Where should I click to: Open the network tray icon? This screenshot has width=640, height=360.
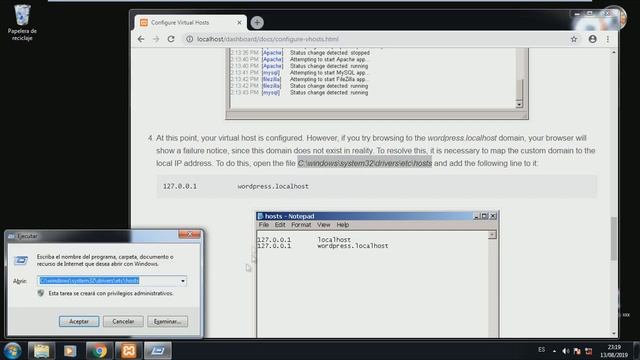coord(589,351)
